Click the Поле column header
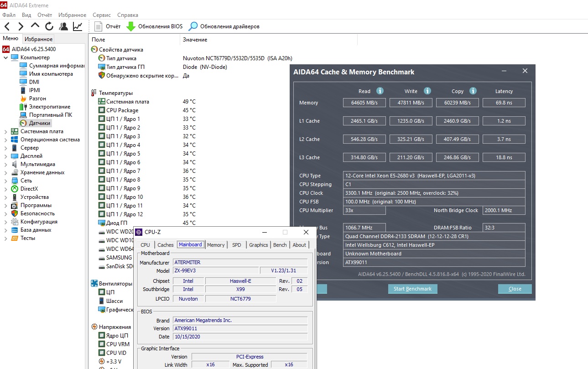 (x=135, y=40)
